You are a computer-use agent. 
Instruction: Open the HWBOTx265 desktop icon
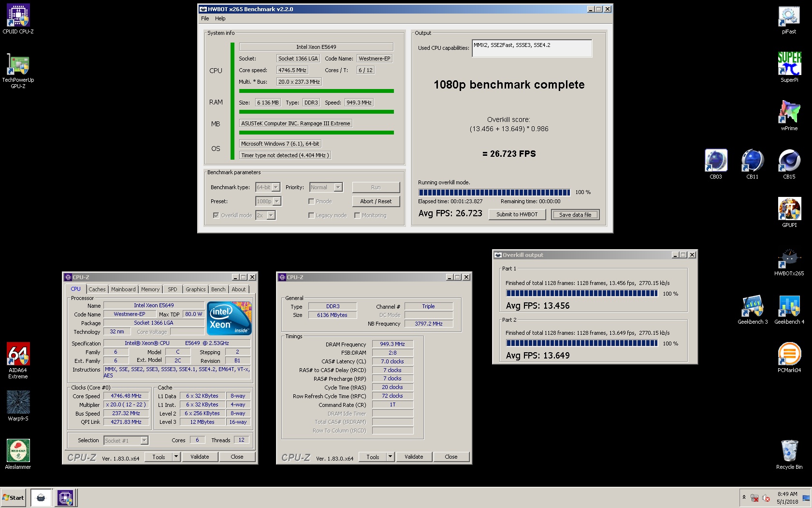coord(789,261)
